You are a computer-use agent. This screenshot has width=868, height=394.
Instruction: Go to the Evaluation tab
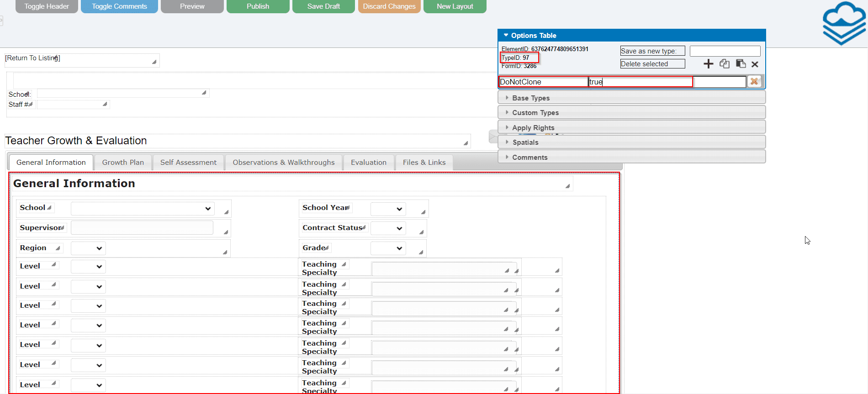369,162
